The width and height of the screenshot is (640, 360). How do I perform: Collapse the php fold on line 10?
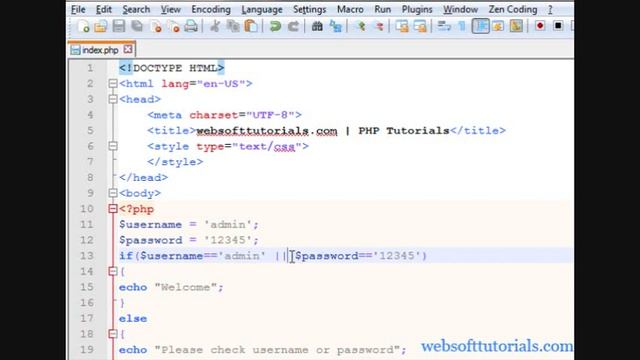pyautogui.click(x=113, y=209)
